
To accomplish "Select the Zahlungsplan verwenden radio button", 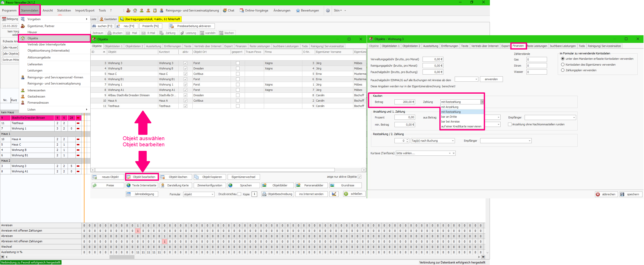I will pos(563,70).
